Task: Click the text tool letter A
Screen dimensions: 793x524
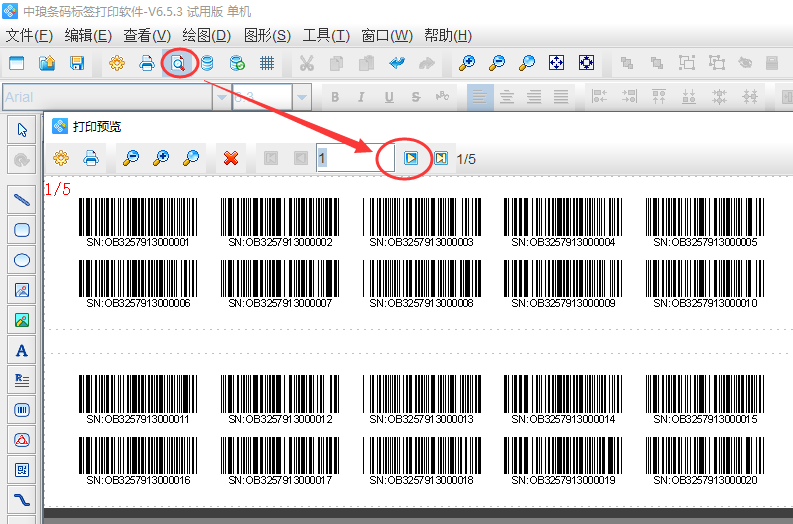Action: pyautogui.click(x=21, y=350)
